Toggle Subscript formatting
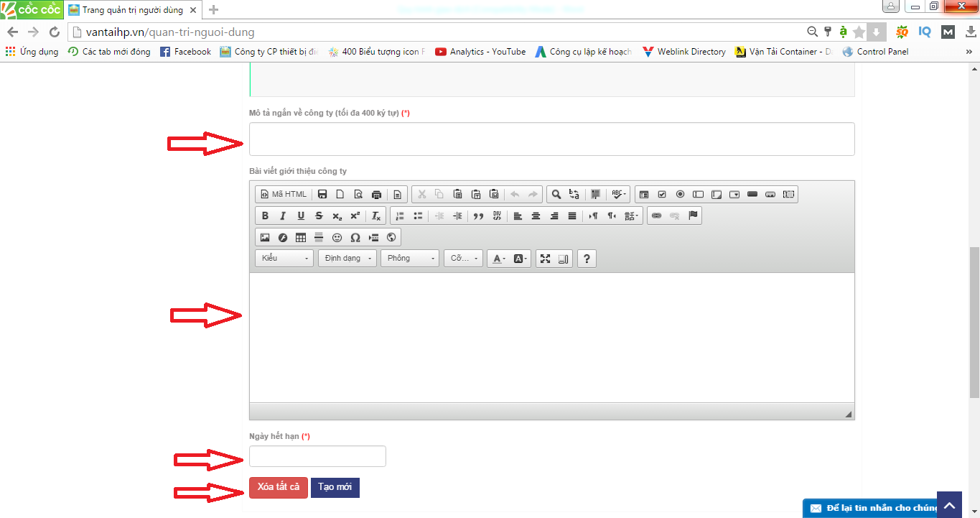Screen dimensions: 980x518 (x=337, y=216)
